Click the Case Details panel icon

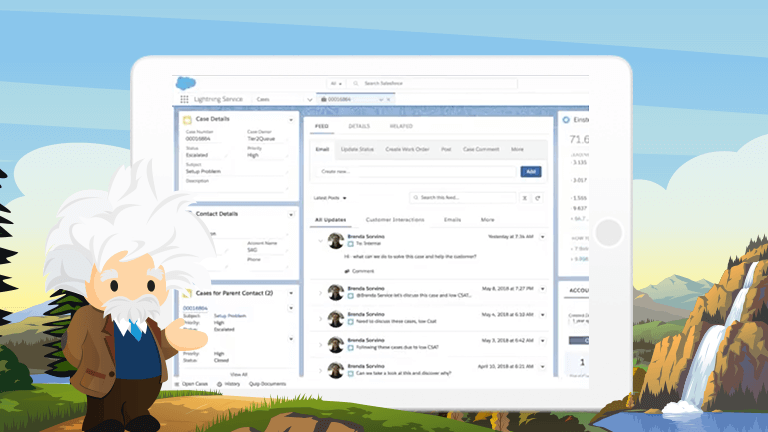click(x=187, y=120)
